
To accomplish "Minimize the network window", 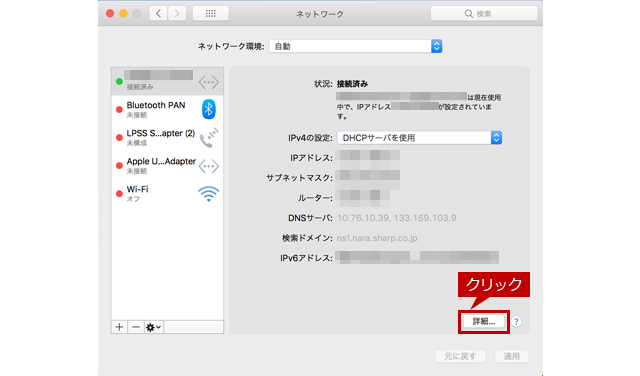I will pos(123,13).
